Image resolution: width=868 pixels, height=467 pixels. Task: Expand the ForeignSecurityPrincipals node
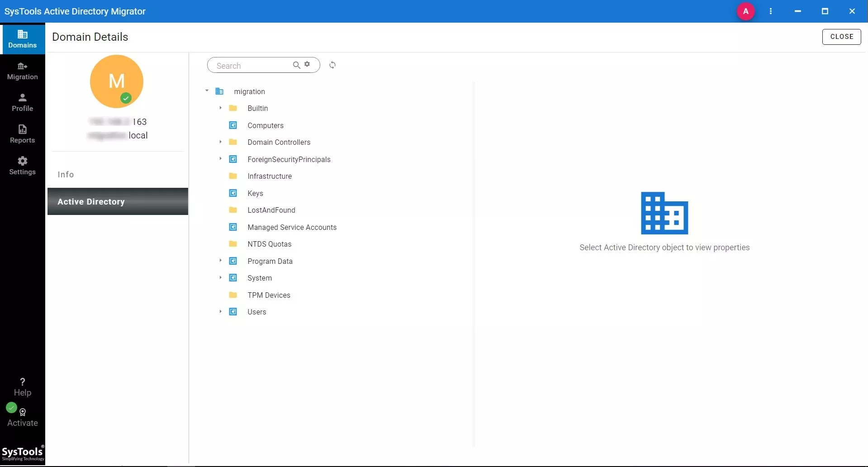(220, 159)
